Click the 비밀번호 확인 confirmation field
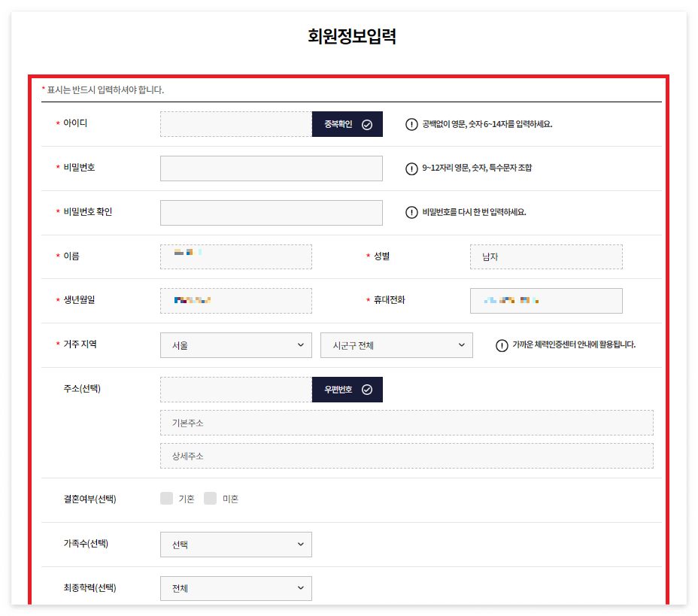 [271, 212]
